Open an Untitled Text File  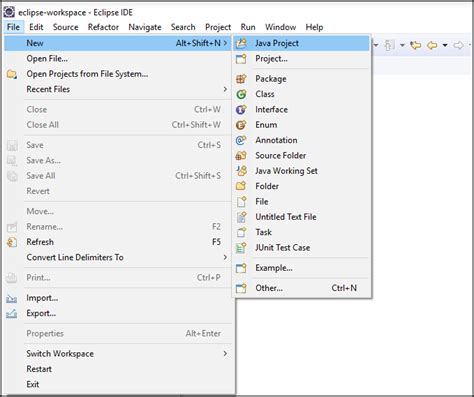(x=302, y=217)
